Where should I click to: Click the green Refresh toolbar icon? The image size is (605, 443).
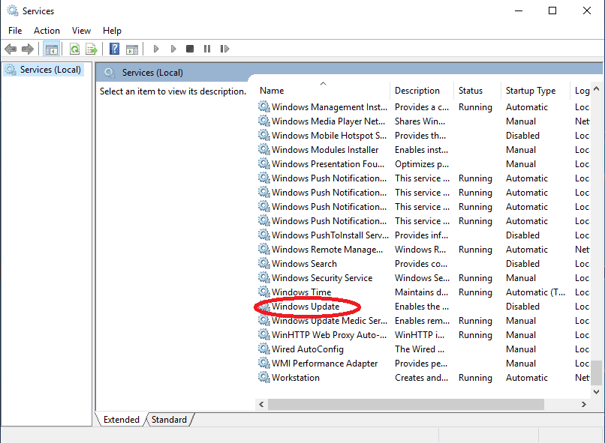pos(75,48)
